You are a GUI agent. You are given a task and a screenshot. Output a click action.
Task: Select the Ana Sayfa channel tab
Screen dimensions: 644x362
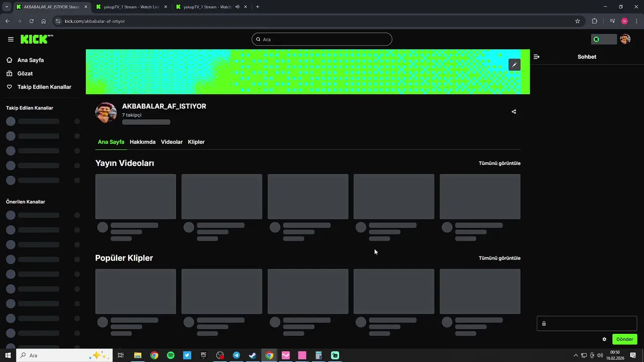[111, 142]
